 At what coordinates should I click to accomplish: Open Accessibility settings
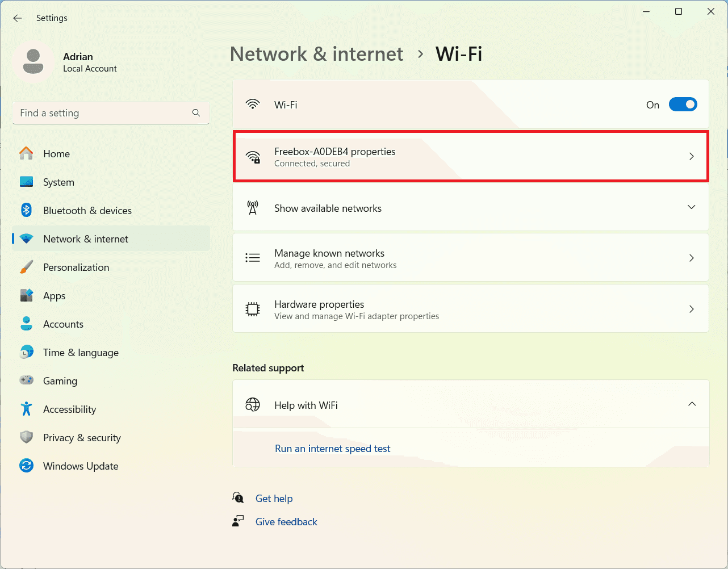click(111, 409)
